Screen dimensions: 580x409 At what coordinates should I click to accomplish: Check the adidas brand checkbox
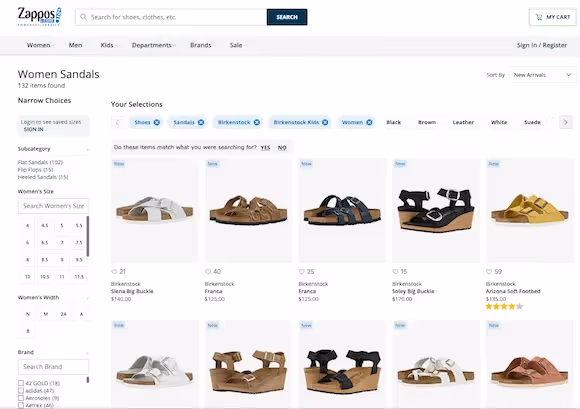click(x=21, y=391)
